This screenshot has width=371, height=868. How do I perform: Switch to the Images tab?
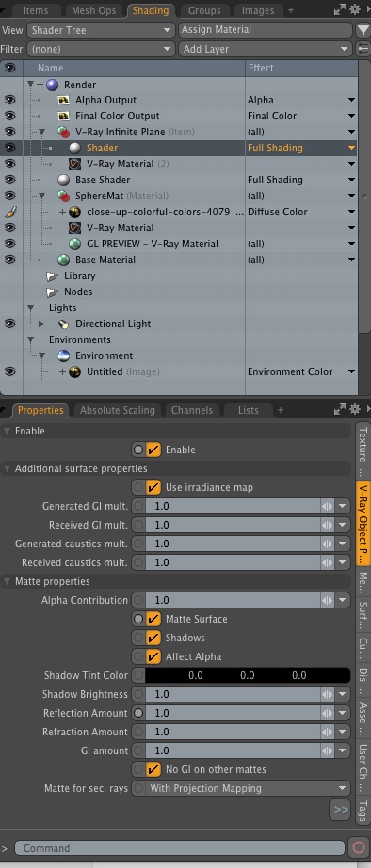[x=258, y=10]
